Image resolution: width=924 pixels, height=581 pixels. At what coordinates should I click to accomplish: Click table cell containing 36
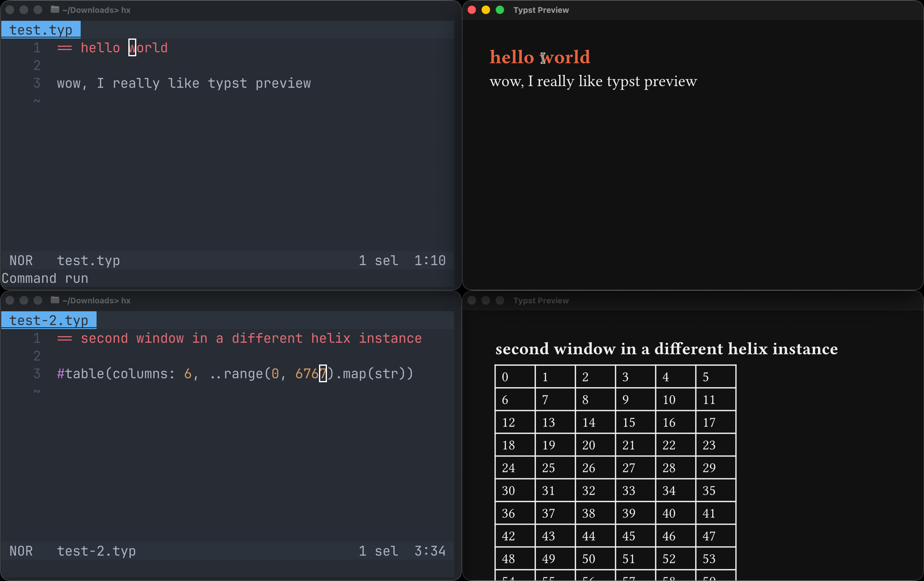tap(515, 513)
